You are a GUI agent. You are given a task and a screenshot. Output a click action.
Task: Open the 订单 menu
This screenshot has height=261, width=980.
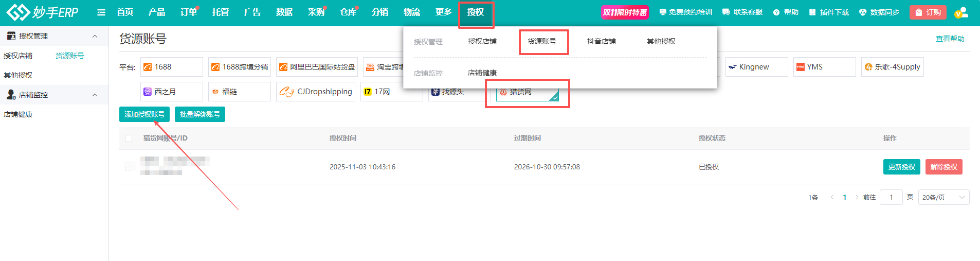coord(189,12)
